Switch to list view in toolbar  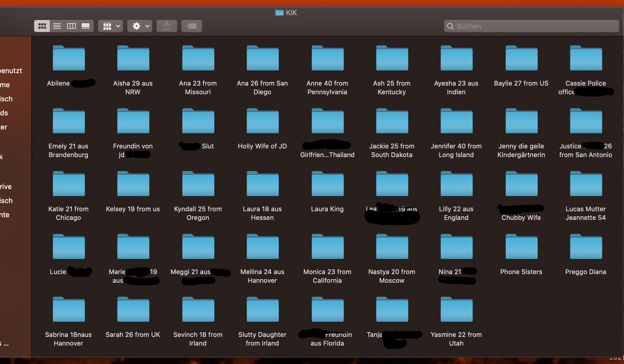[57, 26]
